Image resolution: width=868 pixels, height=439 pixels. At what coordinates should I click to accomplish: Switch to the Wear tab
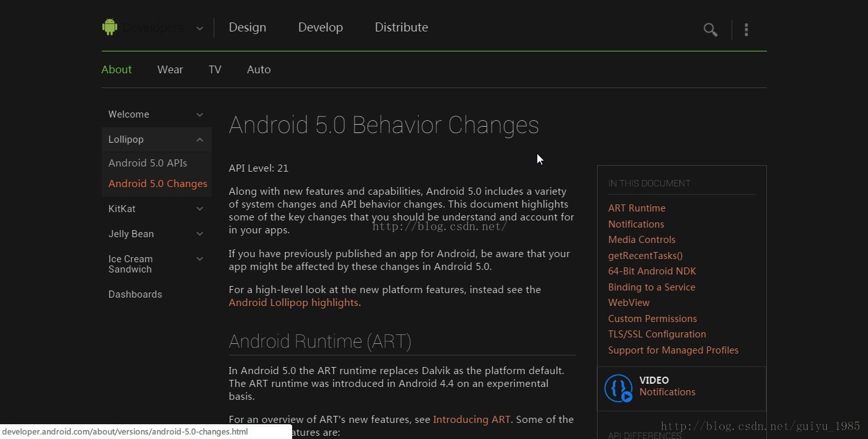pos(170,69)
